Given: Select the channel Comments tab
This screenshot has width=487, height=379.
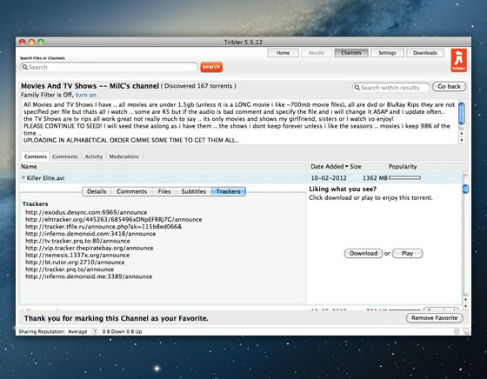Looking at the screenshot, I should click(65, 156).
